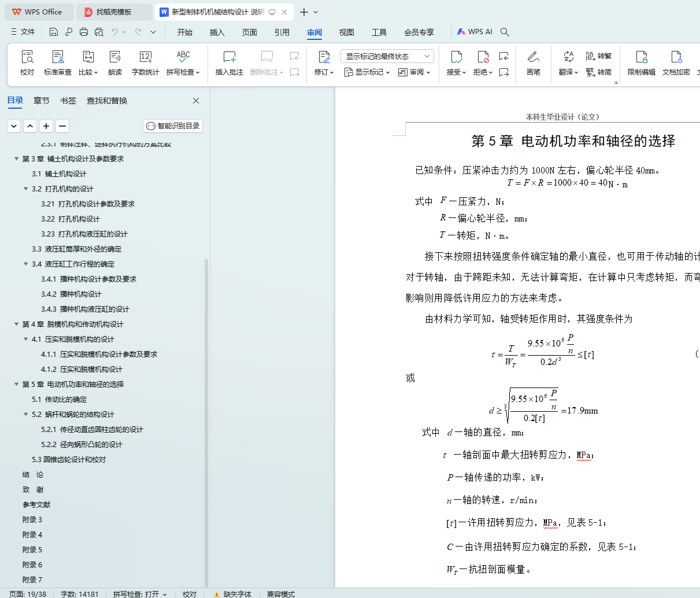Select the 画笔 pen tool
This screenshot has width=700, height=598.
pos(534,63)
